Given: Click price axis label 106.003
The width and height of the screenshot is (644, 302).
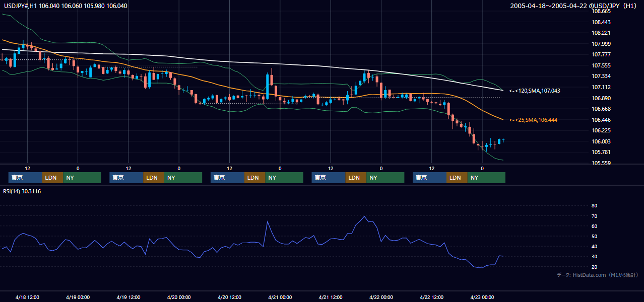Looking at the screenshot, I should click(602, 141).
